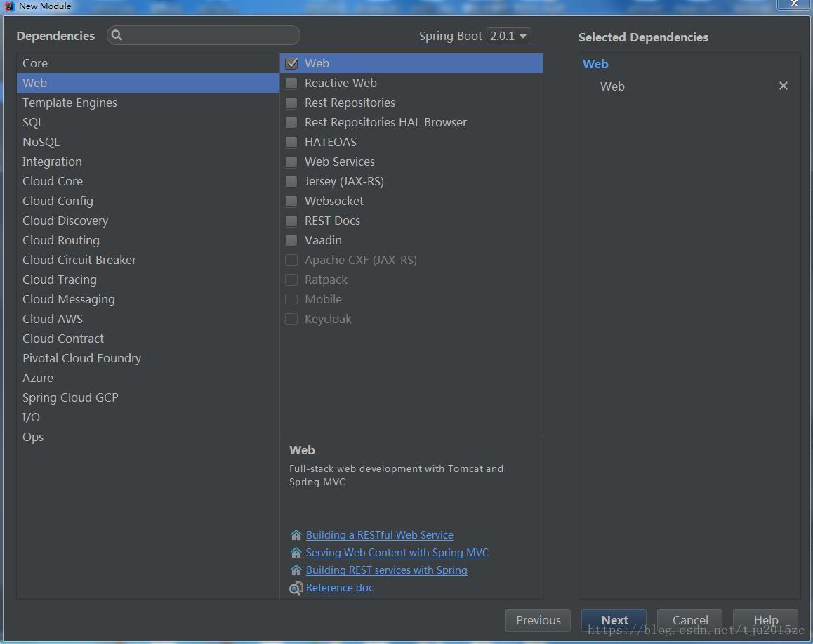Click the Web entry under Selected Dependencies
Screen dimensions: 813x644
(612, 86)
